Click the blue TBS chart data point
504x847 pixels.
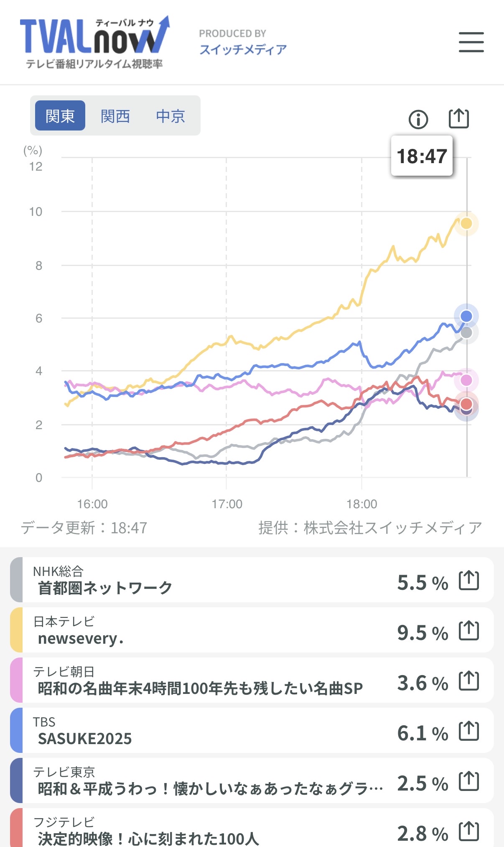tap(466, 316)
